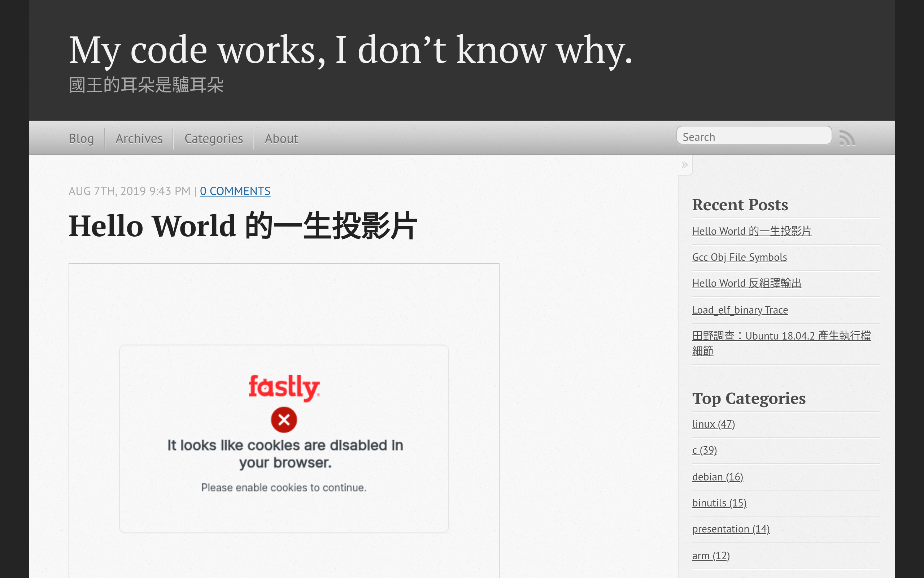Click the 'Recent Posts' heading

point(740,204)
